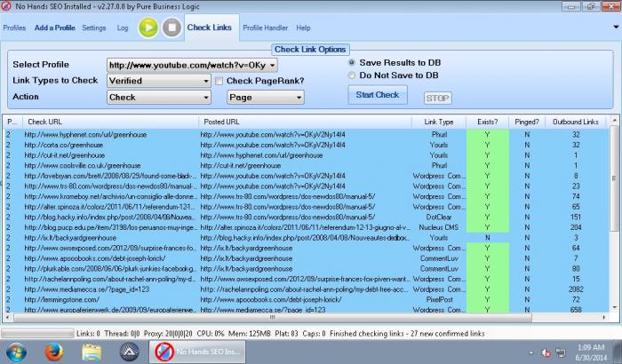The width and height of the screenshot is (622, 364).
Task: Sort by Posted URL column header
Action: [305, 122]
